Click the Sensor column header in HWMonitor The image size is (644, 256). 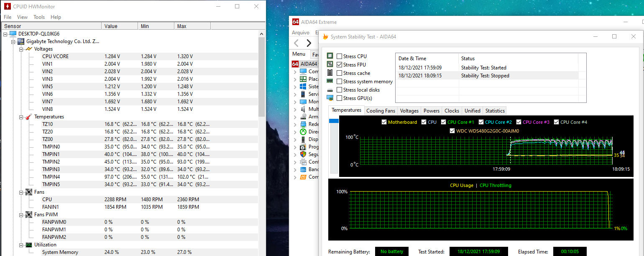pos(51,26)
